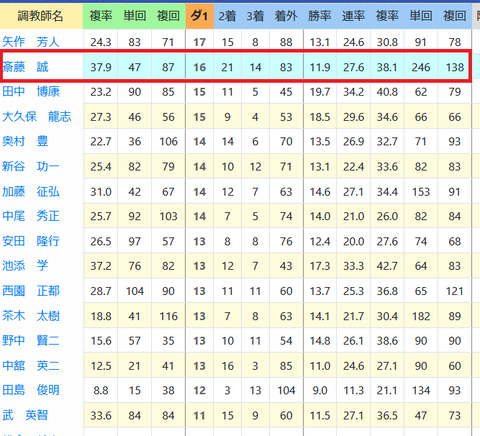This screenshot has width=480, height=436.
Task: Sort by the 調教師名 column header
Action: [x=40, y=16]
